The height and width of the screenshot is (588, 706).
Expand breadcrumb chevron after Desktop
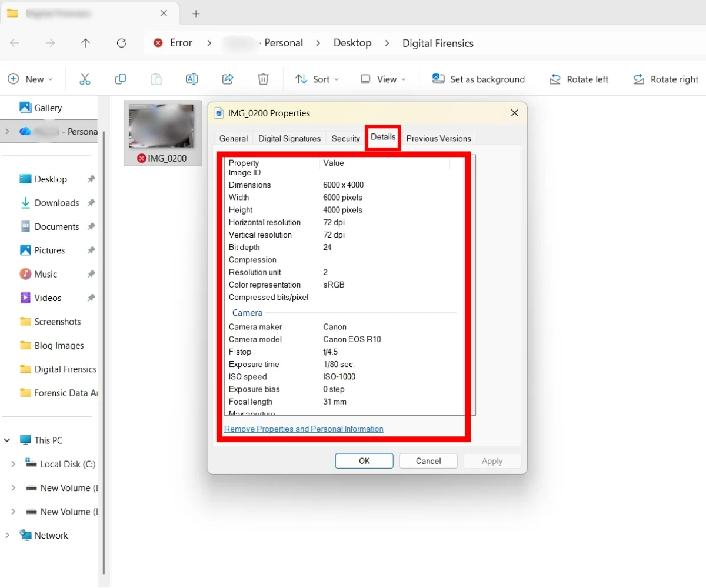point(387,43)
